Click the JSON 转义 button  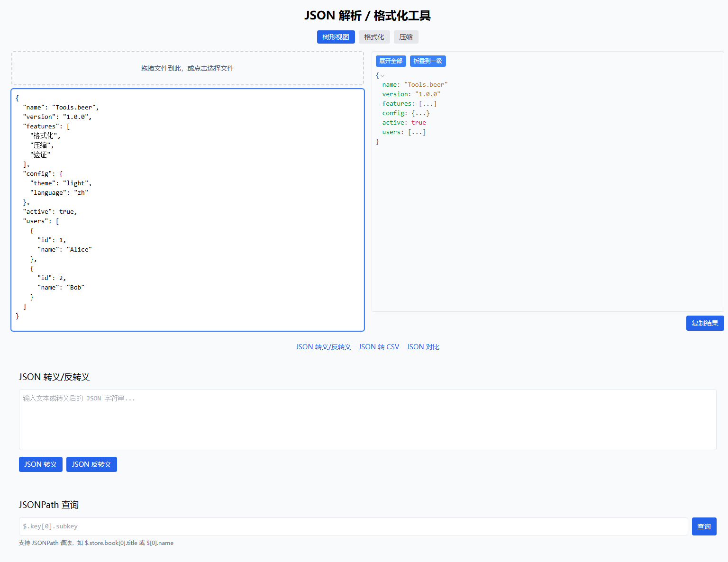click(40, 464)
